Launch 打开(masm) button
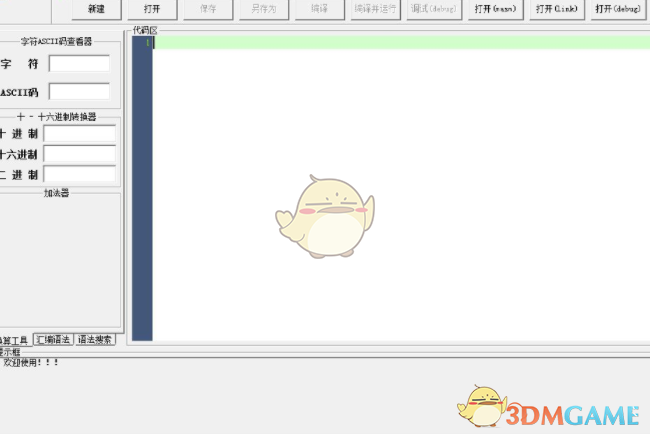The width and height of the screenshot is (650, 434). click(496, 9)
